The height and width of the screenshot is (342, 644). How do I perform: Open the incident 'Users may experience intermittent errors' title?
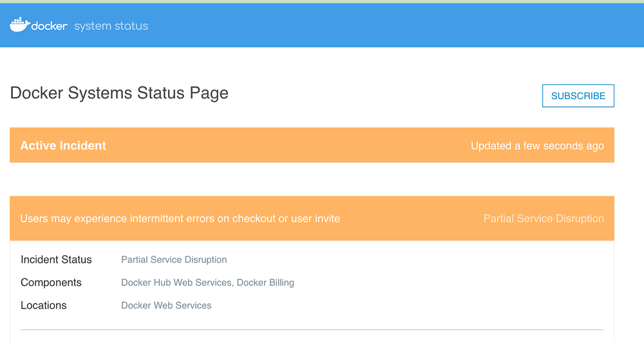(x=180, y=218)
